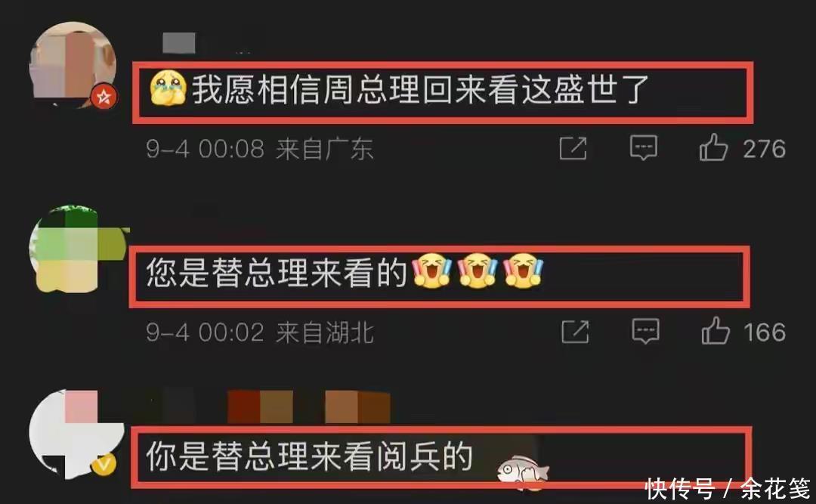This screenshot has height=504, width=816.
Task: Tap the 快传号 / 余花笺 watermark
Action: click(728, 488)
